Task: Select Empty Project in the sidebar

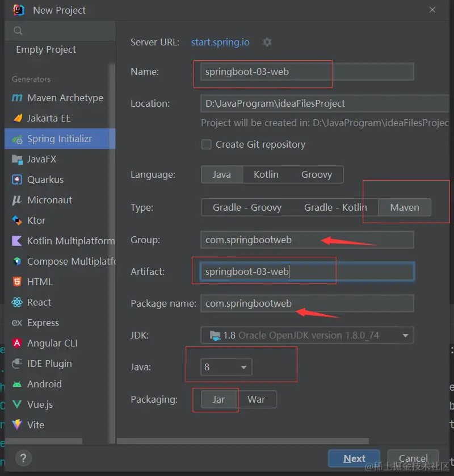Action: (x=46, y=49)
